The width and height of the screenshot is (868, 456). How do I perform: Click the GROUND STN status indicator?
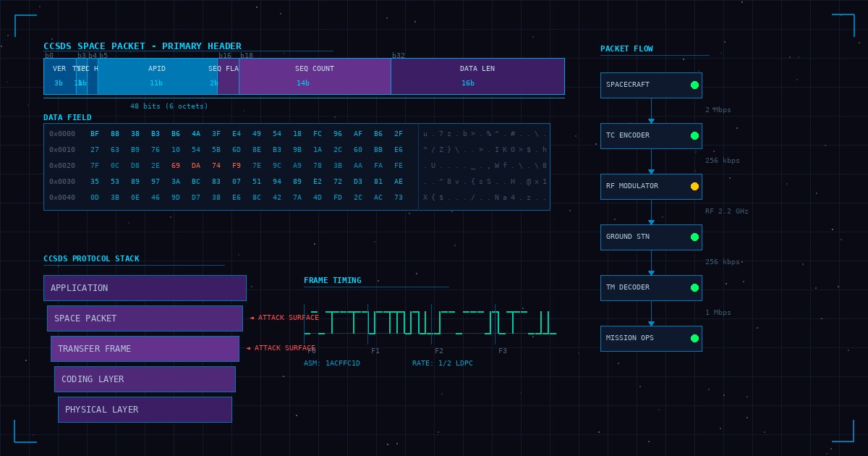click(694, 237)
